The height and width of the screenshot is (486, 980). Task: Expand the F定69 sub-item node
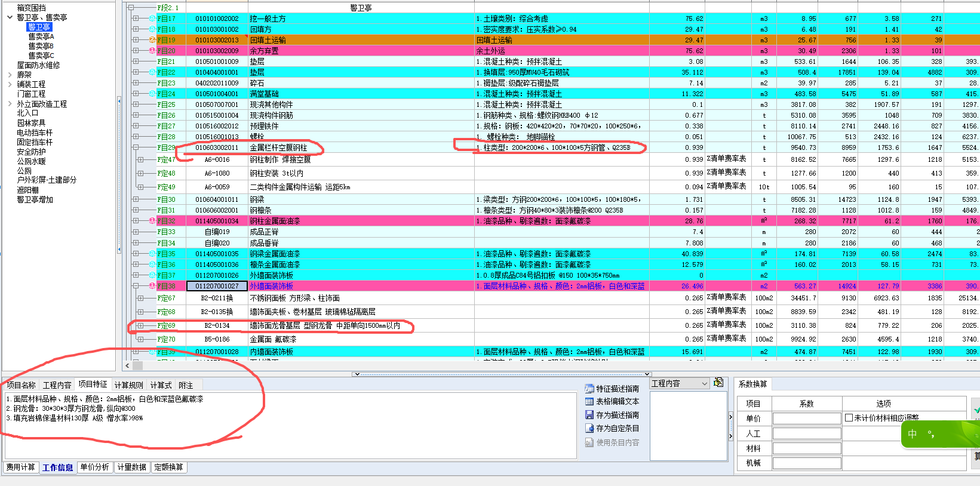click(x=140, y=326)
